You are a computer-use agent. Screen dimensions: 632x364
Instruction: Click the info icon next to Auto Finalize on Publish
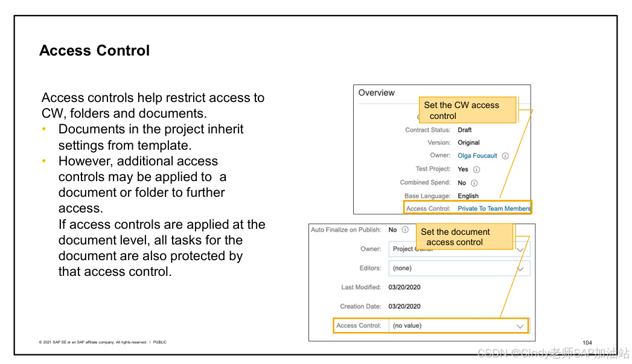coord(404,229)
